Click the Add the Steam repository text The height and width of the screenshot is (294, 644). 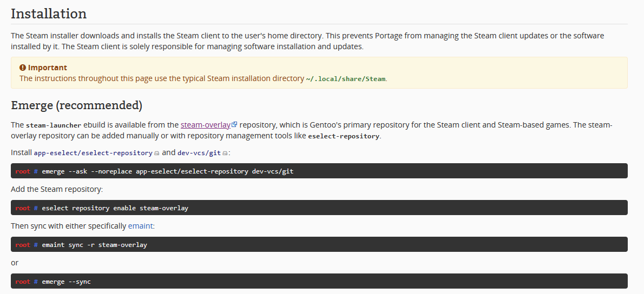tap(57, 189)
